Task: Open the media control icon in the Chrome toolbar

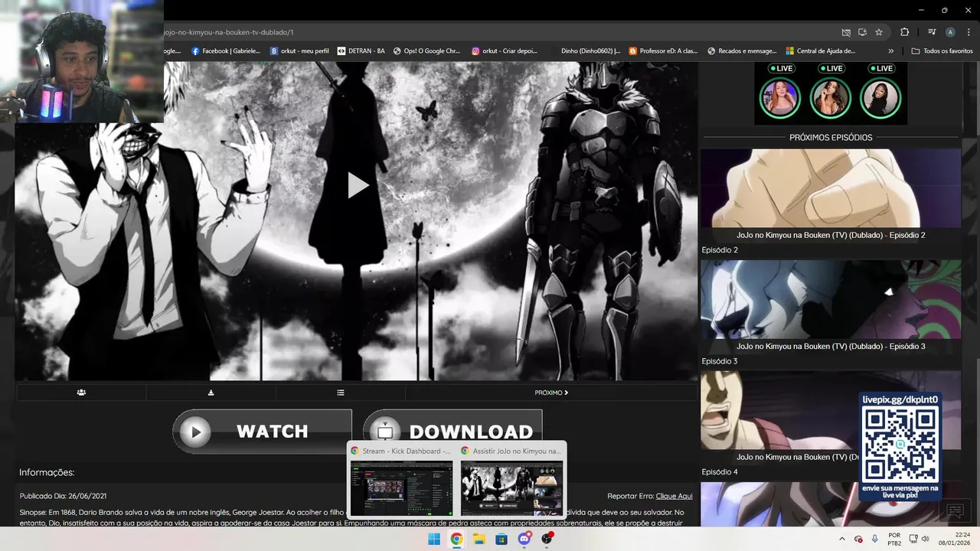Action: tap(932, 32)
